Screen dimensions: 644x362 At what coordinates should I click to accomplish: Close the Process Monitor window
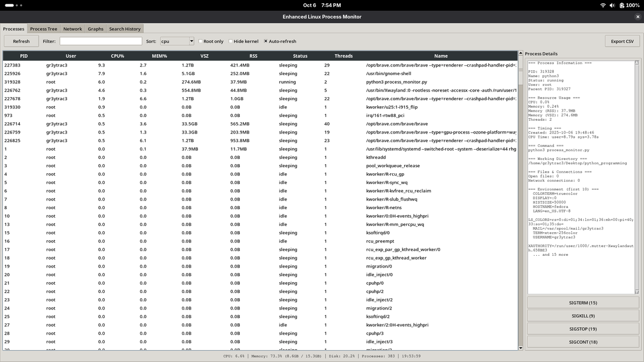[x=638, y=17]
